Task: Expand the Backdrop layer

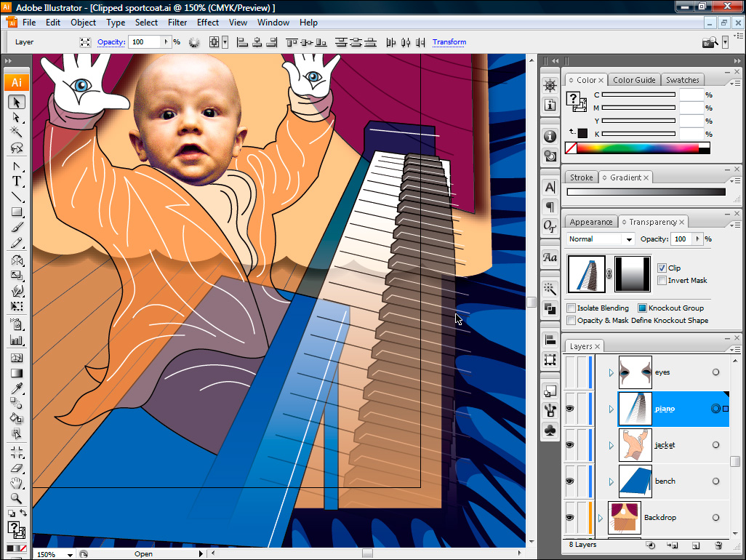Action: 601,518
